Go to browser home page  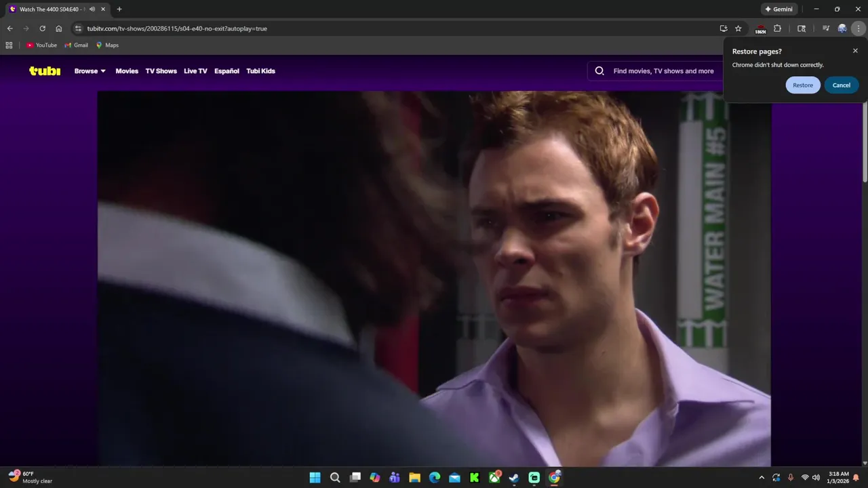[x=59, y=28]
